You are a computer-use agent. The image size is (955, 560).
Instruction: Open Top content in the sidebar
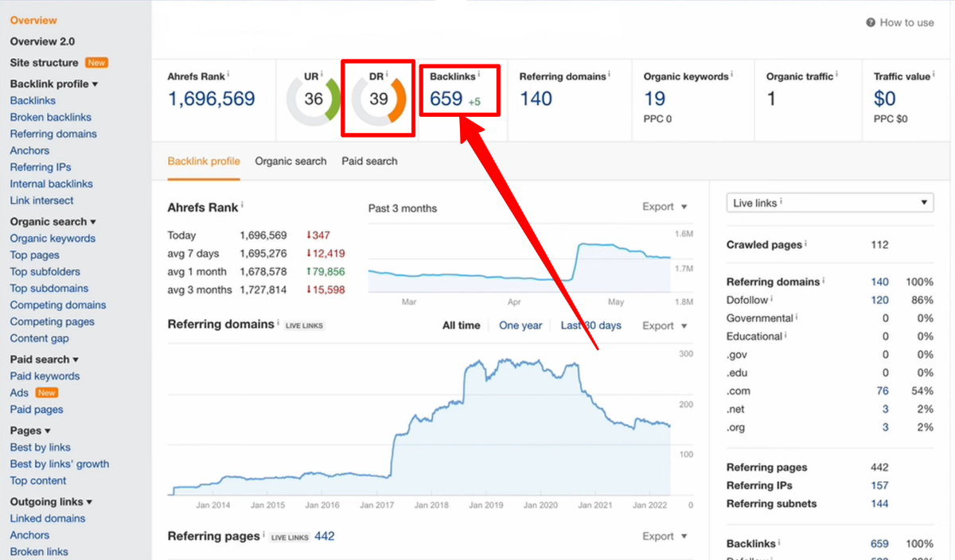click(38, 481)
